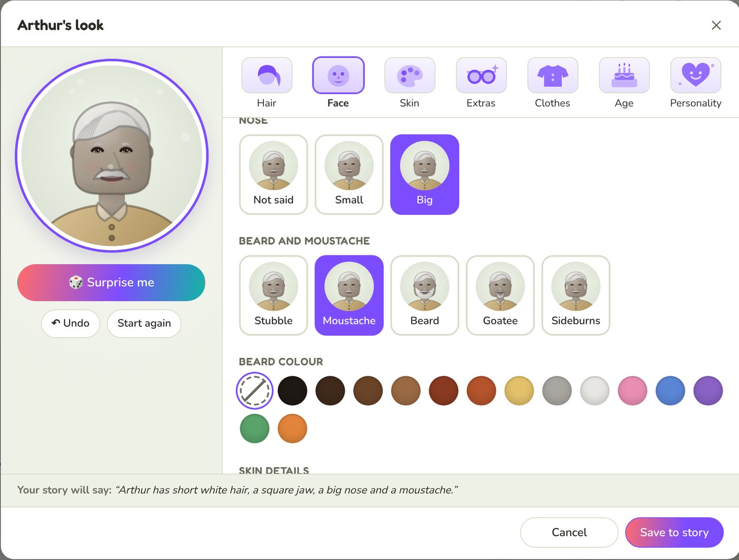The width and height of the screenshot is (739, 560).
Task: Click the Start again button
Action: pyautogui.click(x=144, y=323)
